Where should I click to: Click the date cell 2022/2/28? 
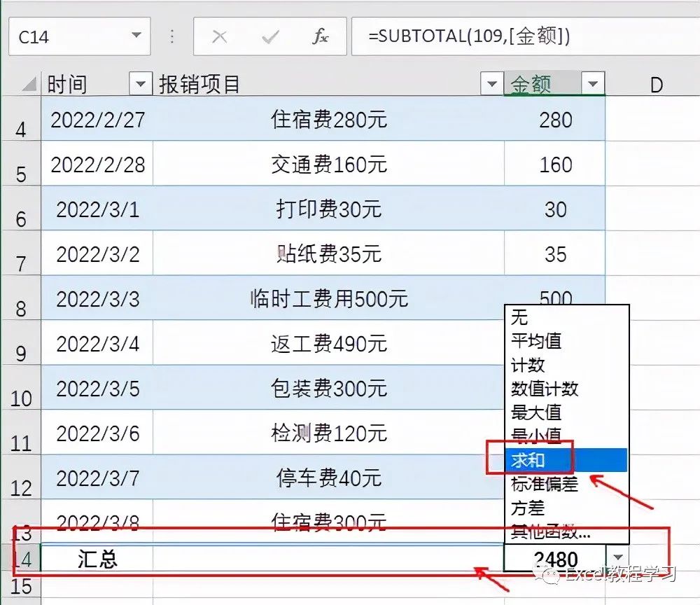click(97, 164)
